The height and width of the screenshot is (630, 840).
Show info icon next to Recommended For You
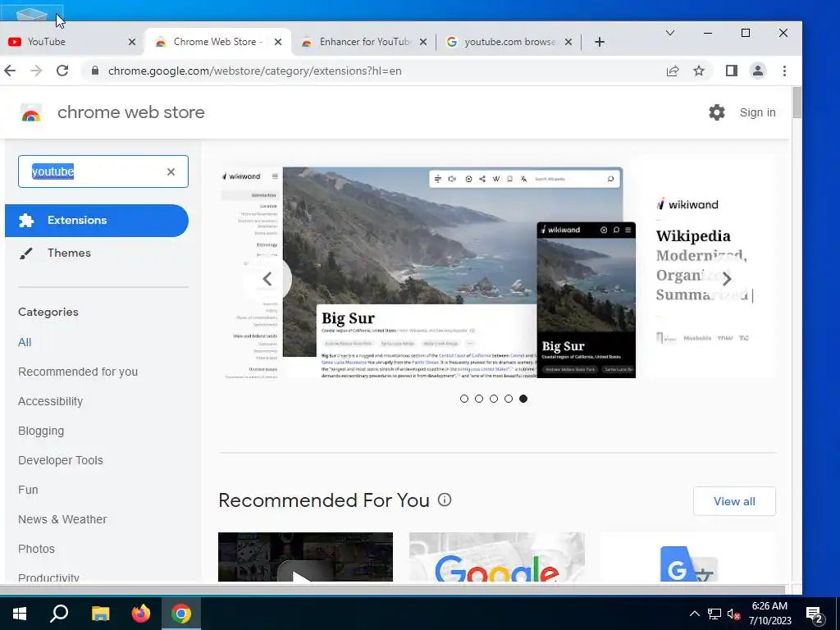pyautogui.click(x=444, y=500)
